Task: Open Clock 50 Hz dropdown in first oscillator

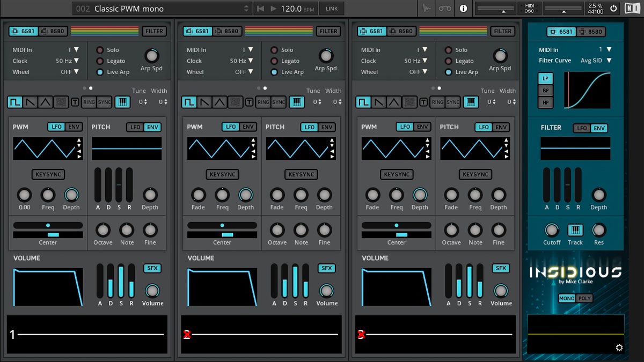Action: 67,61
